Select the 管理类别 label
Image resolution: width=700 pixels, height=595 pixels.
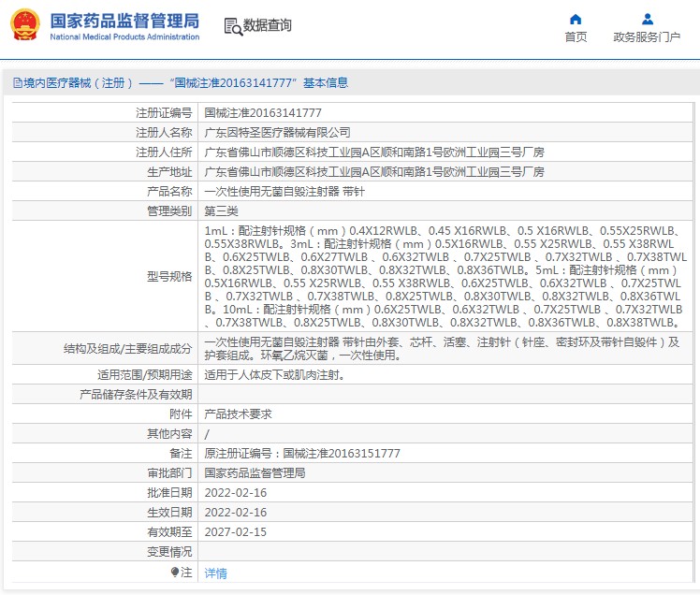click(169, 211)
